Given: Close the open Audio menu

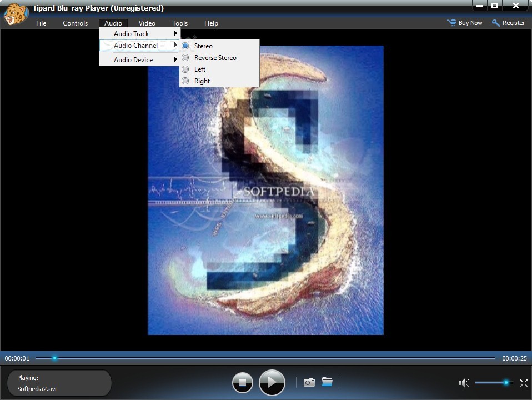Looking at the screenshot, I should [113, 23].
